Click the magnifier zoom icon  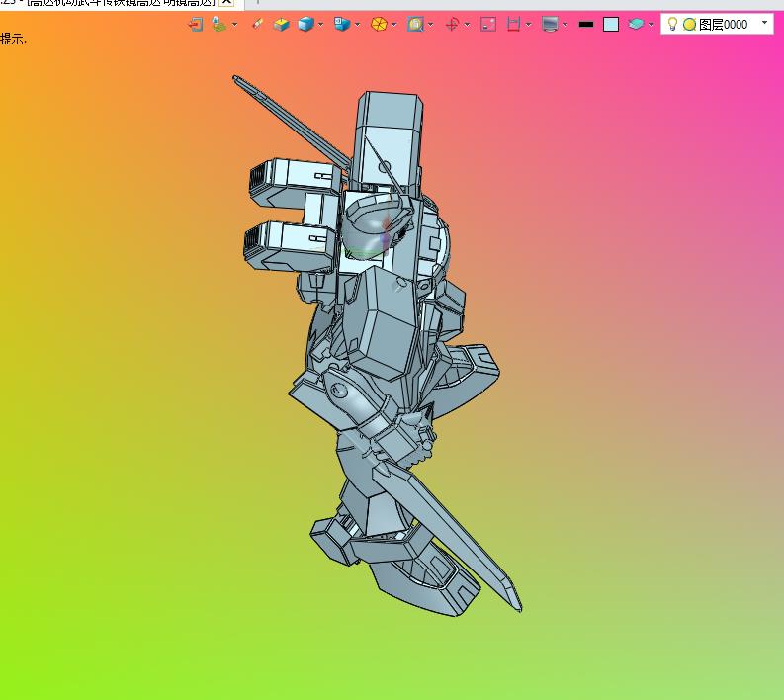click(x=415, y=24)
